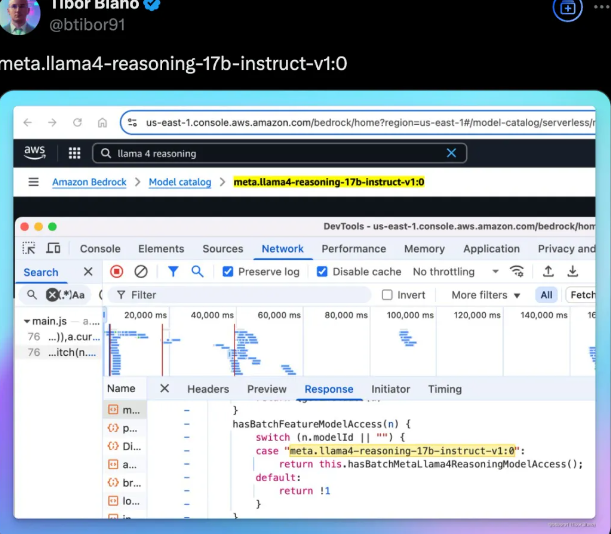The height and width of the screenshot is (534, 611).
Task: Toggle Preserve log checkbox
Action: (x=228, y=272)
